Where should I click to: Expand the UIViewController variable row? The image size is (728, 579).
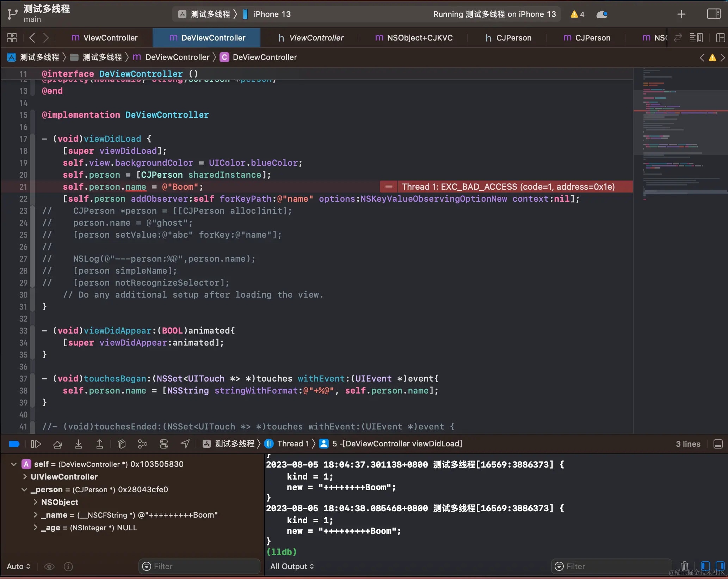tap(25, 477)
